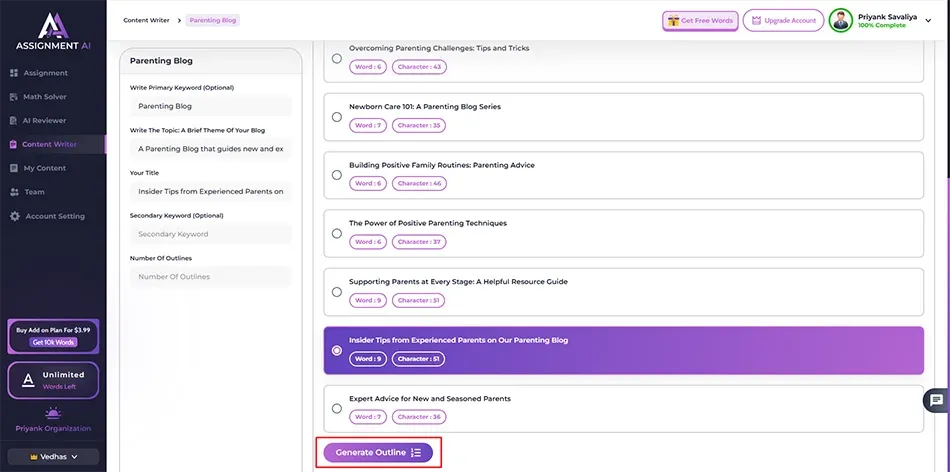Open the Math Solver sidebar icon
The width and height of the screenshot is (950, 472).
tap(14, 97)
